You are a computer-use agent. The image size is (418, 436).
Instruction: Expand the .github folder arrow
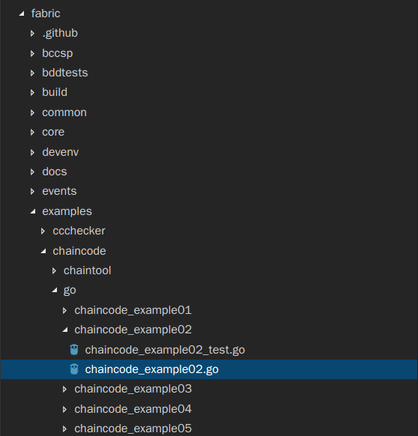coord(32,33)
